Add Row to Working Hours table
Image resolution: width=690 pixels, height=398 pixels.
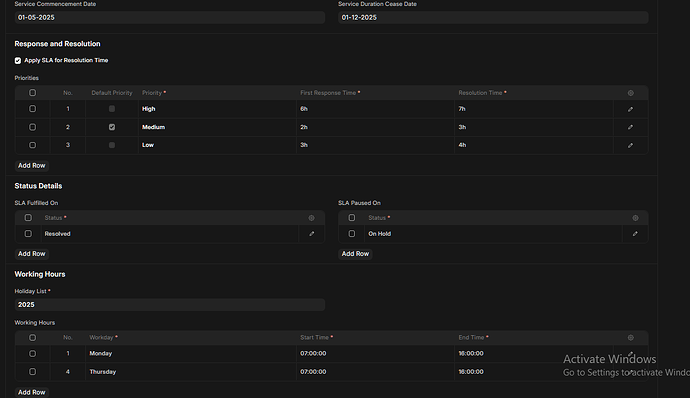[x=32, y=392]
